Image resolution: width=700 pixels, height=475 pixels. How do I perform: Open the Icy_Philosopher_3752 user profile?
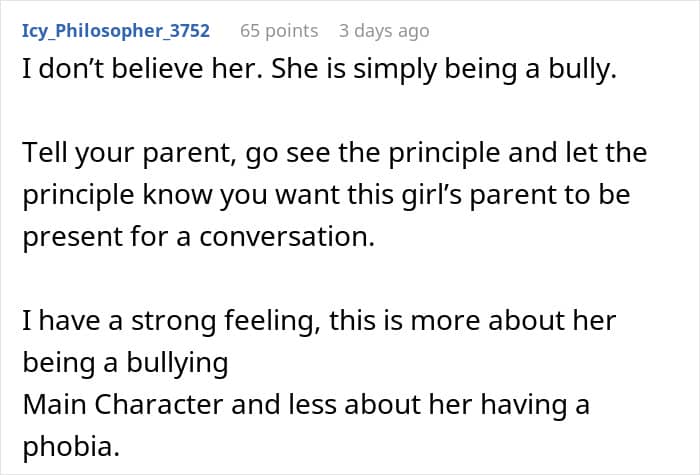pos(116,31)
